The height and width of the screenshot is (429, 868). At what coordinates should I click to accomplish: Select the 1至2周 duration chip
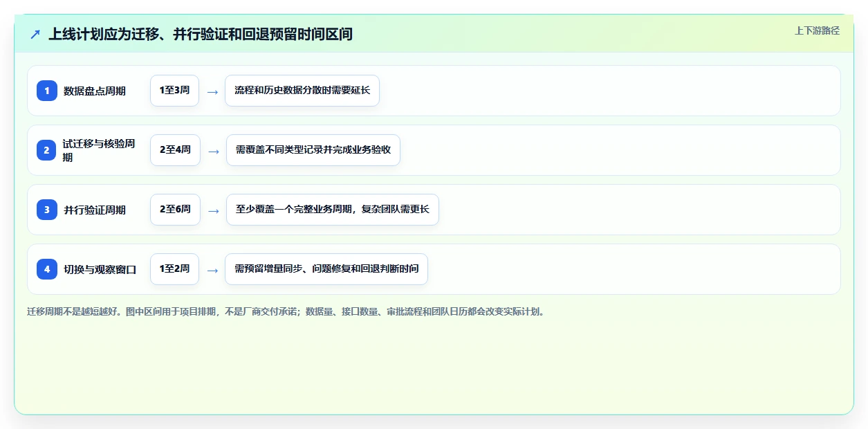174,269
